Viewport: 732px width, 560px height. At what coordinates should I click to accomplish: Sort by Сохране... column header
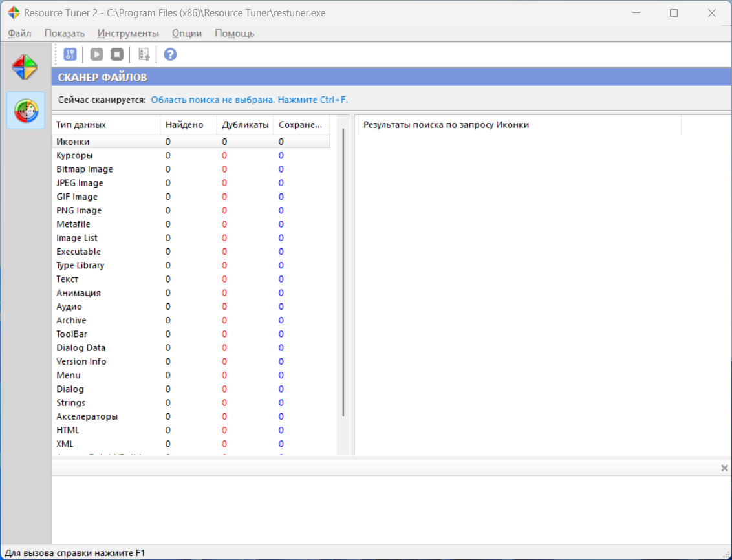coord(301,125)
